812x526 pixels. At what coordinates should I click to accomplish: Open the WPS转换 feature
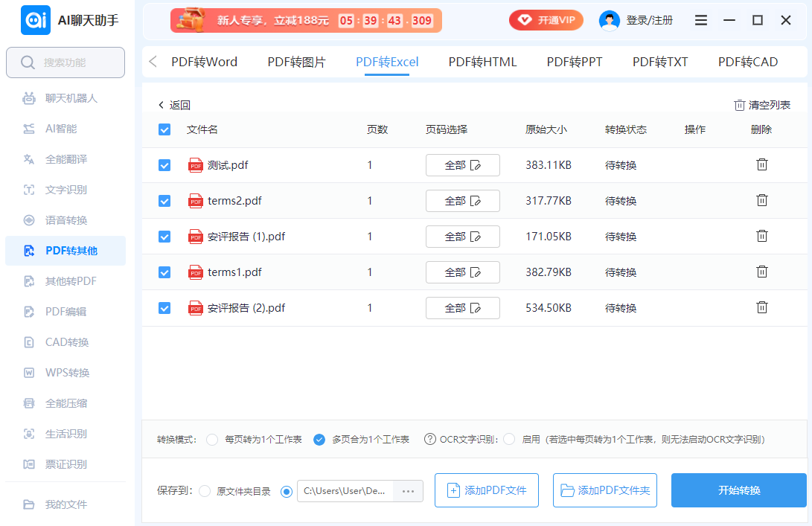65,372
